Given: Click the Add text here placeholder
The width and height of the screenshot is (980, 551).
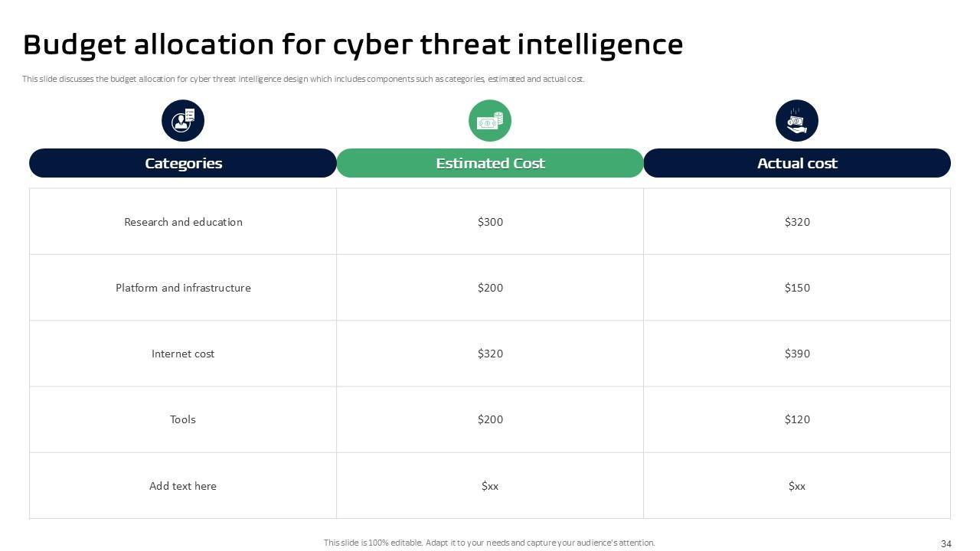Looking at the screenshot, I should pyautogui.click(x=183, y=486).
